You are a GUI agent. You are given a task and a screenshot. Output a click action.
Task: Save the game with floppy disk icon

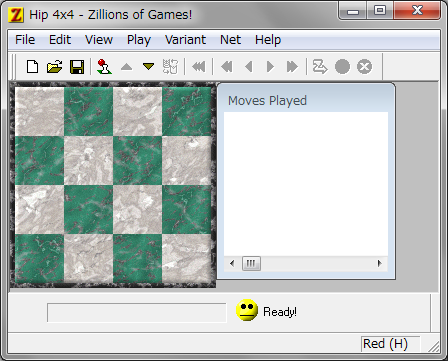click(77, 67)
